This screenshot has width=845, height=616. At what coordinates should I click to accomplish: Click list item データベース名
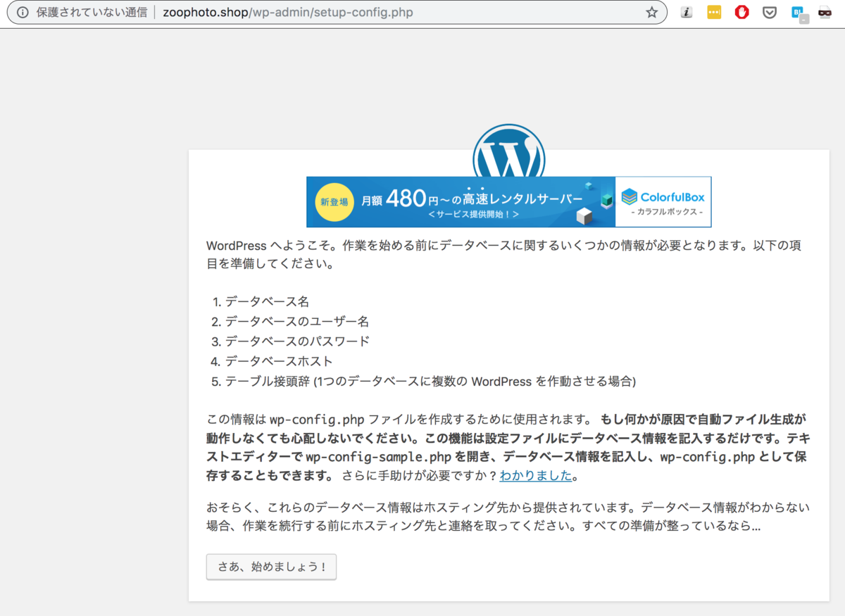coord(268,301)
